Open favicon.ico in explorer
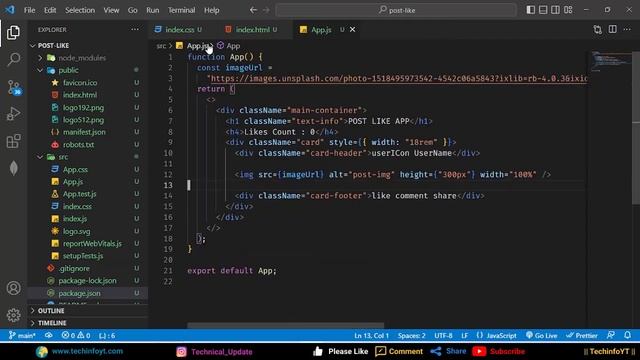 [x=80, y=82]
